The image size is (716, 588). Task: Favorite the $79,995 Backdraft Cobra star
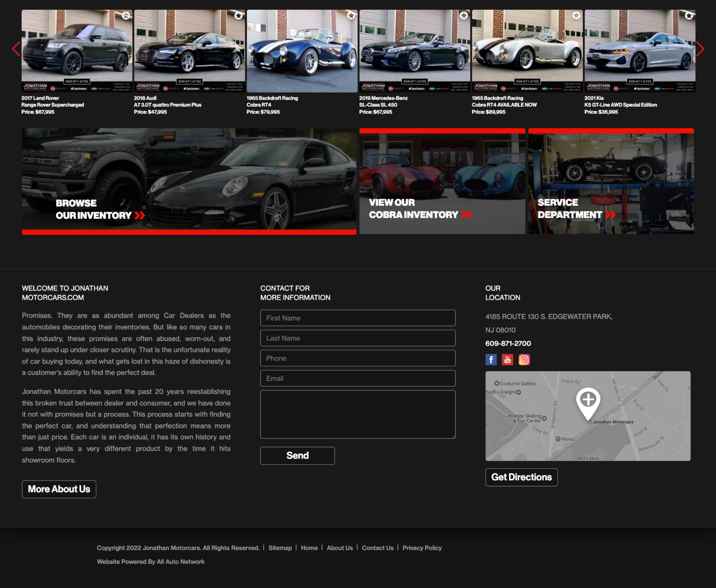[351, 16]
